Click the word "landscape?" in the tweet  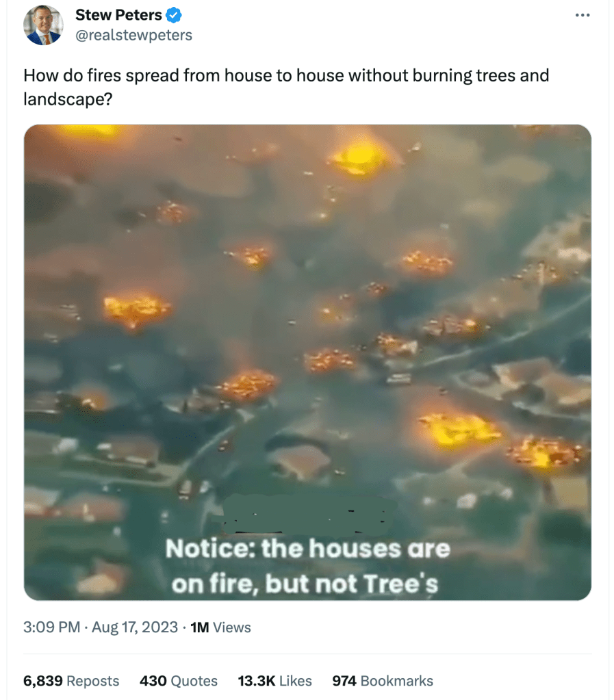66,99
